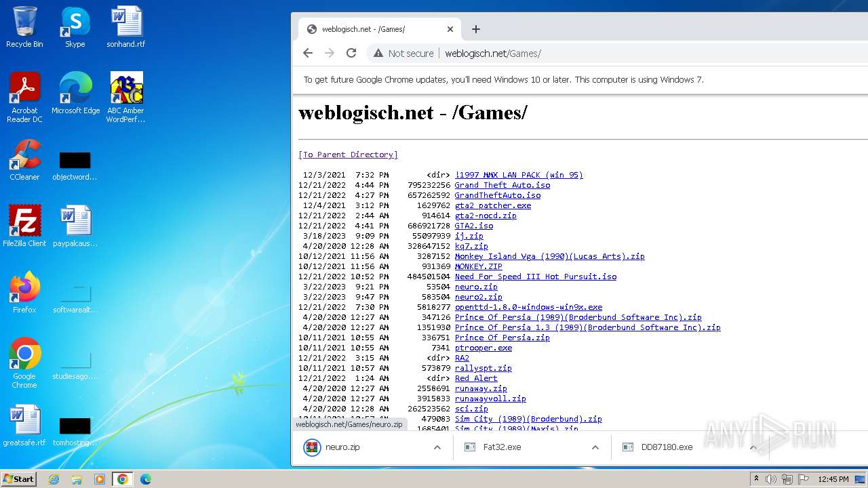Select the greatsafe.rtf desktop file
Screen dimensions: 868x488
(24, 426)
